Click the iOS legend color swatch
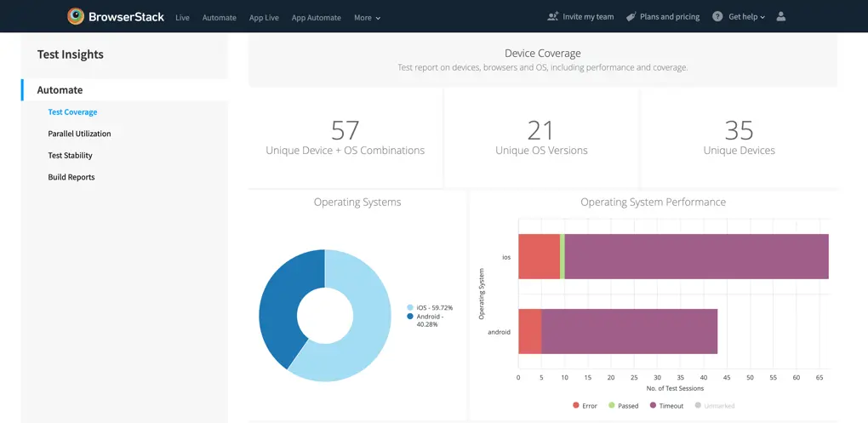 [x=410, y=307]
